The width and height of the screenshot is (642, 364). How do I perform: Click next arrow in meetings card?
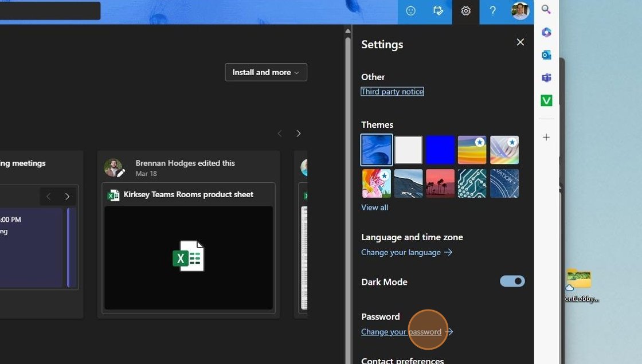pos(67,197)
